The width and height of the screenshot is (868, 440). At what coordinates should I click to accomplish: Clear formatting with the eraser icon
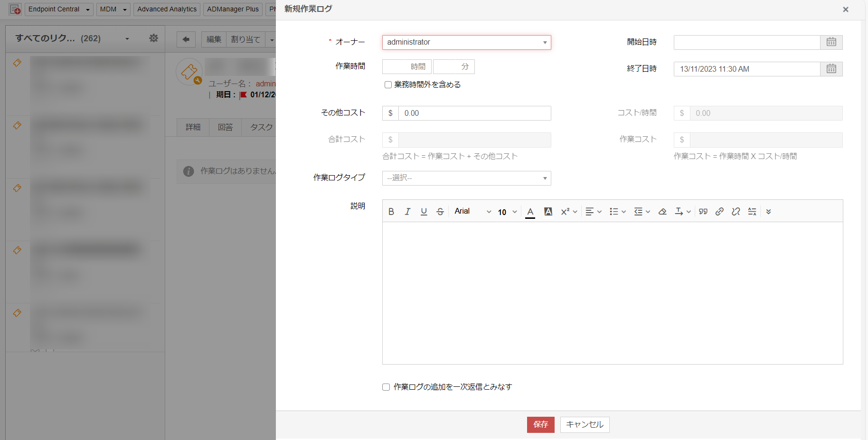pos(662,212)
